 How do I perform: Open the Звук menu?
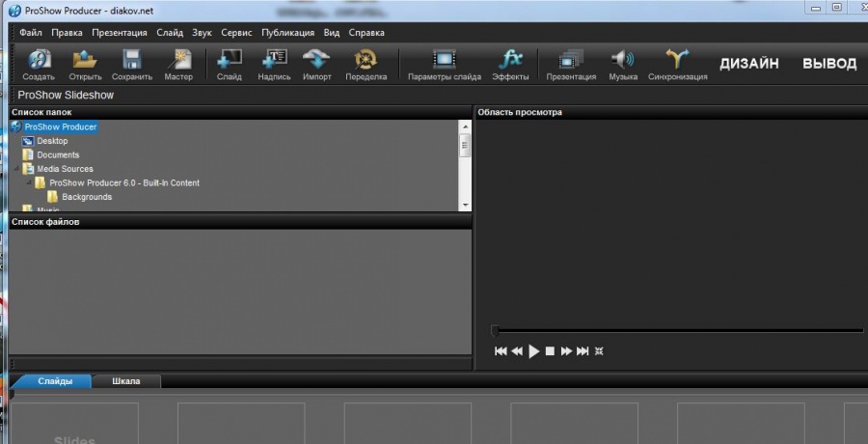[x=203, y=33]
